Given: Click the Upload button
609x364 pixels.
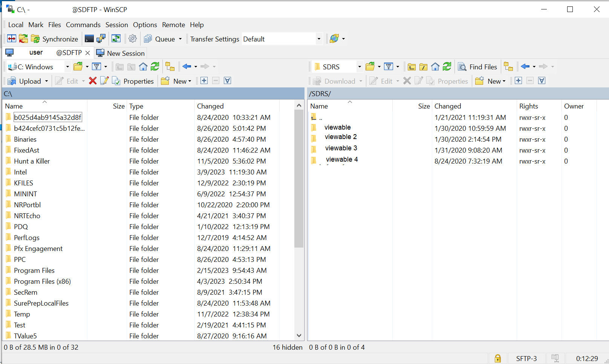Looking at the screenshot, I should (25, 81).
